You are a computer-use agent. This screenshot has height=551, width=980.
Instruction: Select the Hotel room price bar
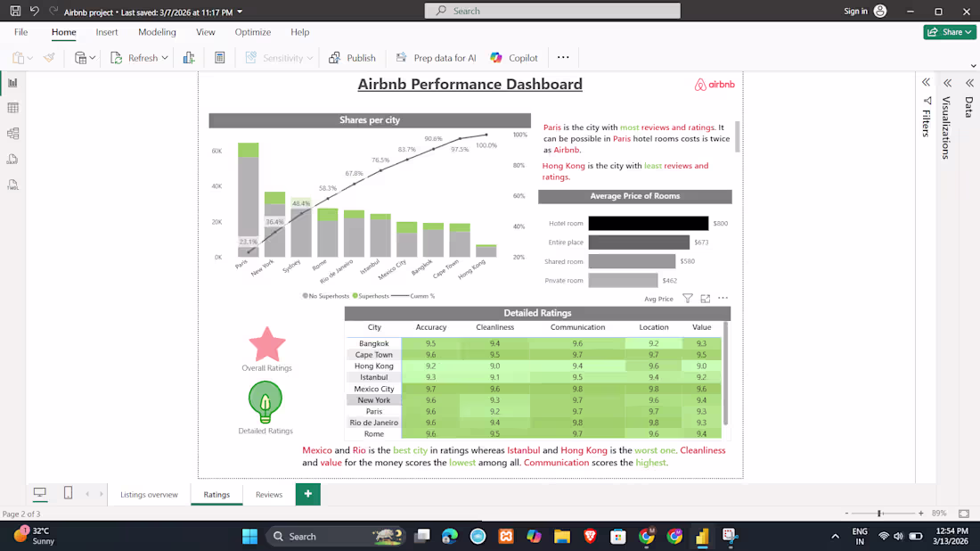tap(648, 223)
